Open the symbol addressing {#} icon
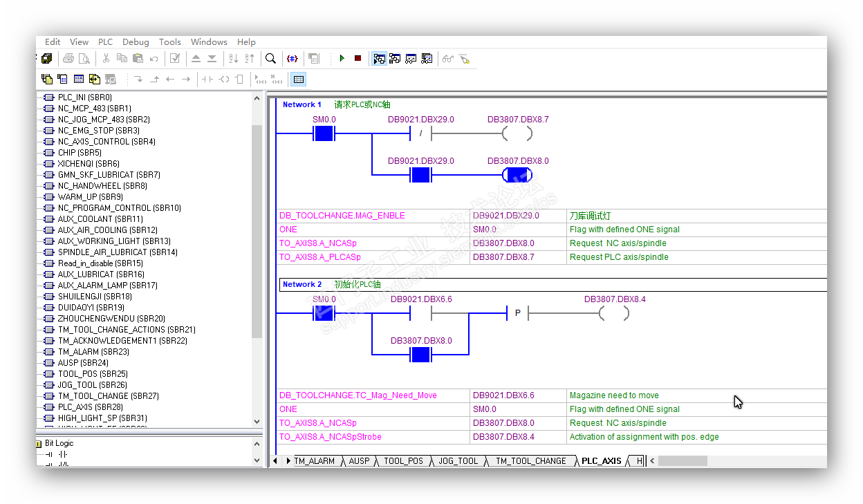Screen dimensions: 863x504 [x=293, y=59]
